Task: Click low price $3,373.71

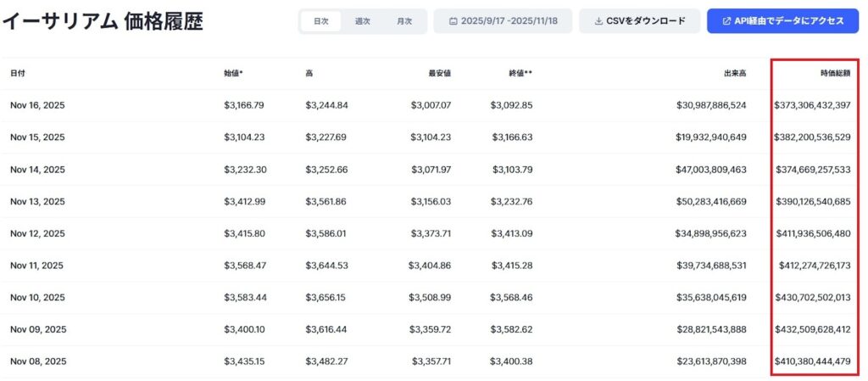Action: click(x=431, y=233)
